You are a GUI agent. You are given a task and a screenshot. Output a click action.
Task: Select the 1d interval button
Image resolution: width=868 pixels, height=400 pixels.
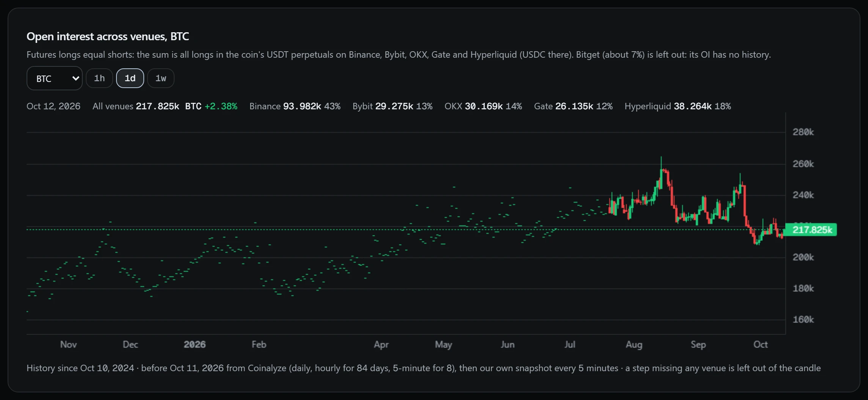coord(130,78)
